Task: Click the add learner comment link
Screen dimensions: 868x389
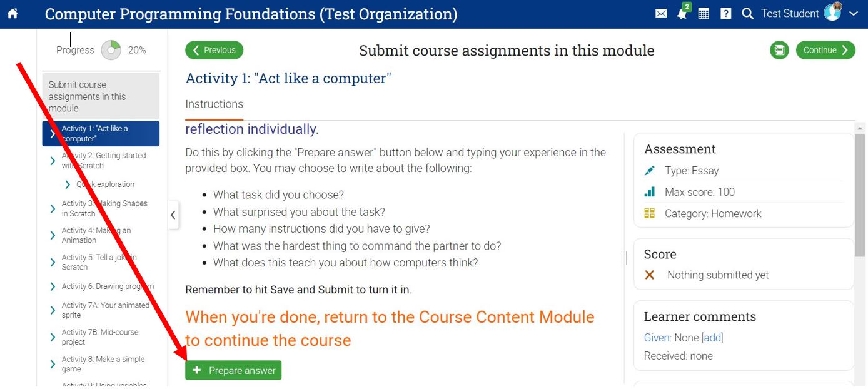Action: (712, 338)
